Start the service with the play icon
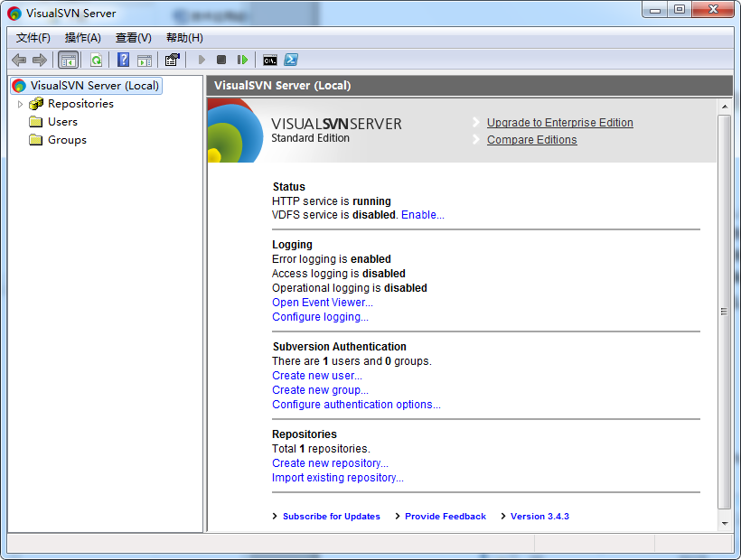Image resolution: width=741 pixels, height=560 pixels. tap(202, 60)
